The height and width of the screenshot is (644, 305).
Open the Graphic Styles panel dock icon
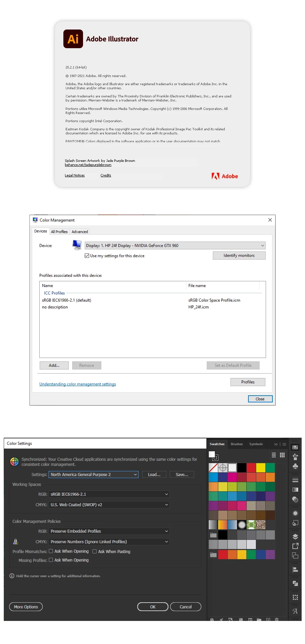(295, 523)
